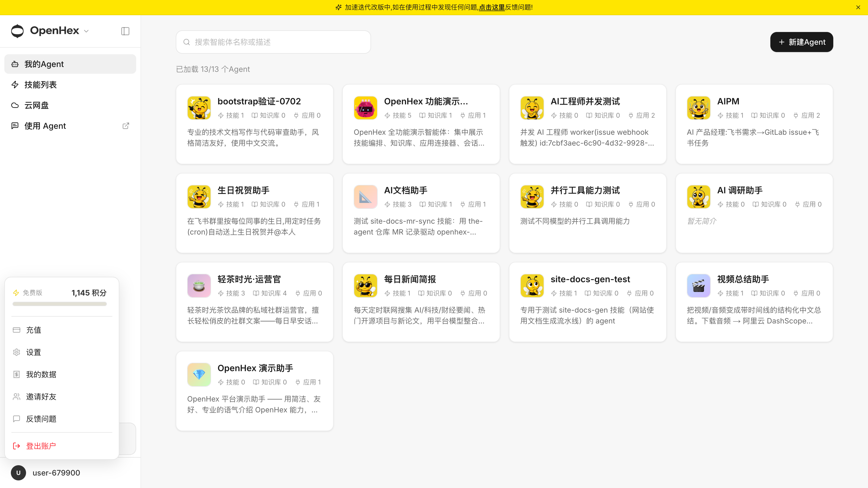
Task: Close the yellow announcement banner
Action: (x=858, y=7)
